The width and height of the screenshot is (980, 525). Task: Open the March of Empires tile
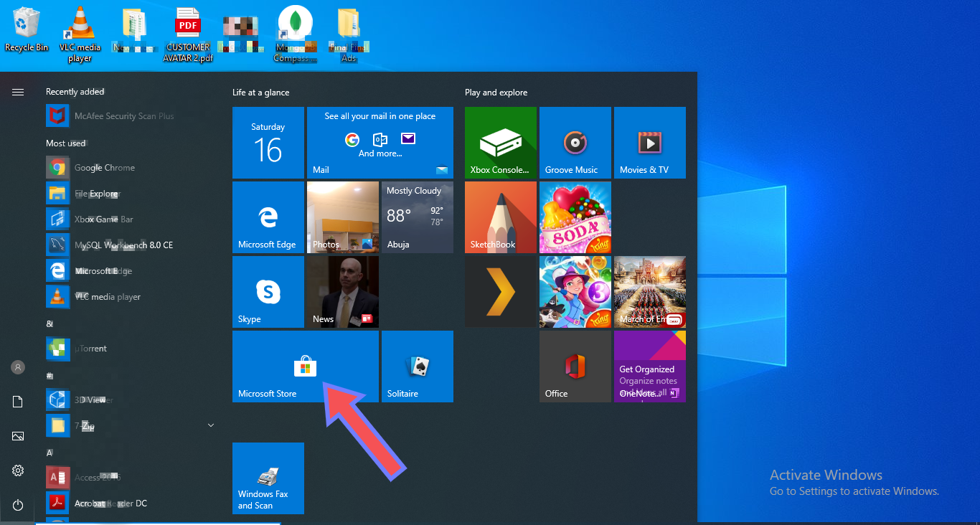tap(650, 292)
